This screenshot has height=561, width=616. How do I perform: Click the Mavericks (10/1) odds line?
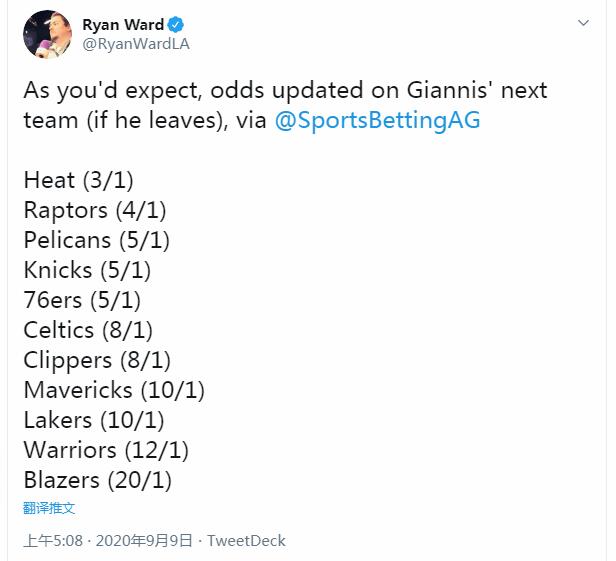(x=114, y=390)
